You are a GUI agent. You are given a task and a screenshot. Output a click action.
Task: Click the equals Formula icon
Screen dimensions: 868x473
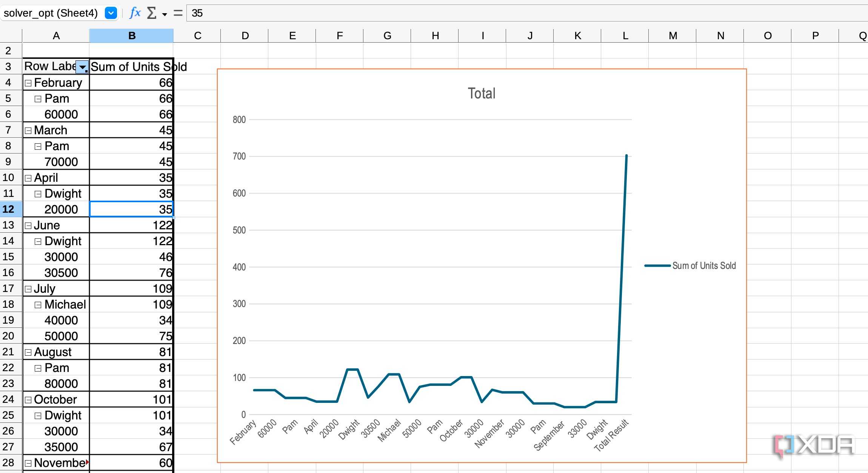(x=178, y=13)
